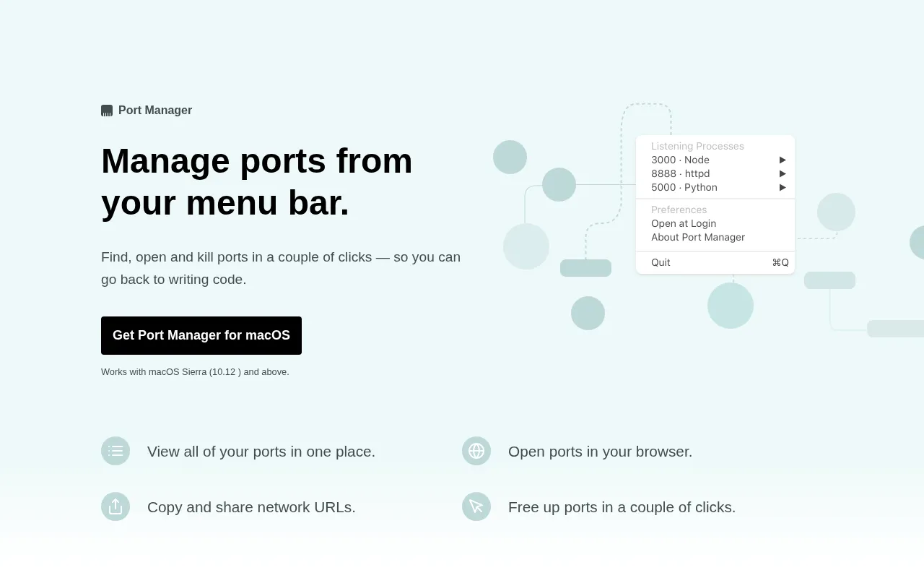Click the cursor icon beside 'Free up ports'

[x=476, y=506]
